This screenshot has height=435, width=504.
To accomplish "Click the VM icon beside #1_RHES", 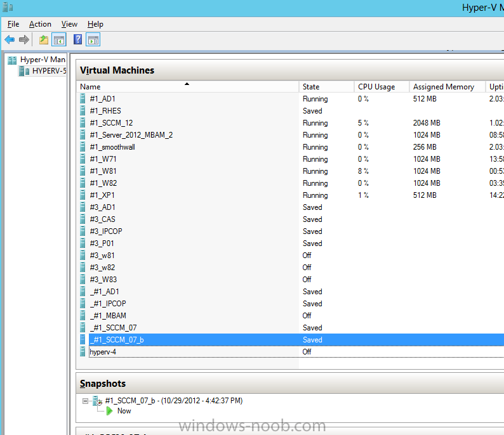I will pos(83,111).
